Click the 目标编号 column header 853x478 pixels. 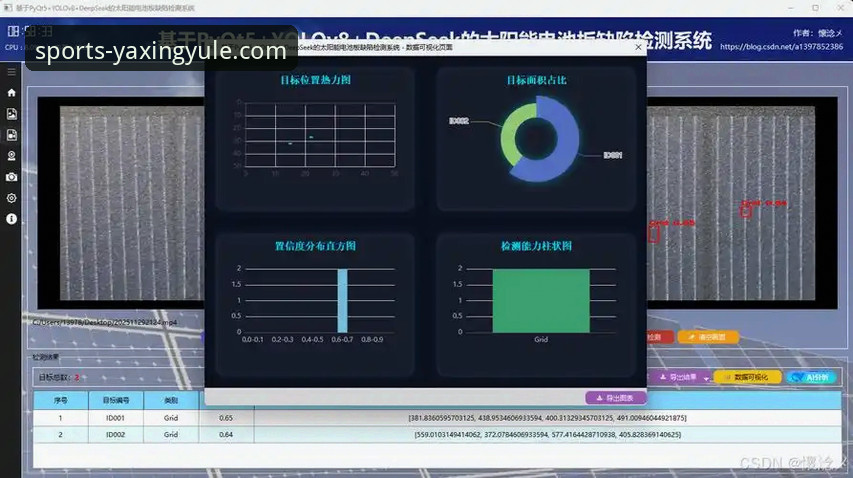point(116,400)
